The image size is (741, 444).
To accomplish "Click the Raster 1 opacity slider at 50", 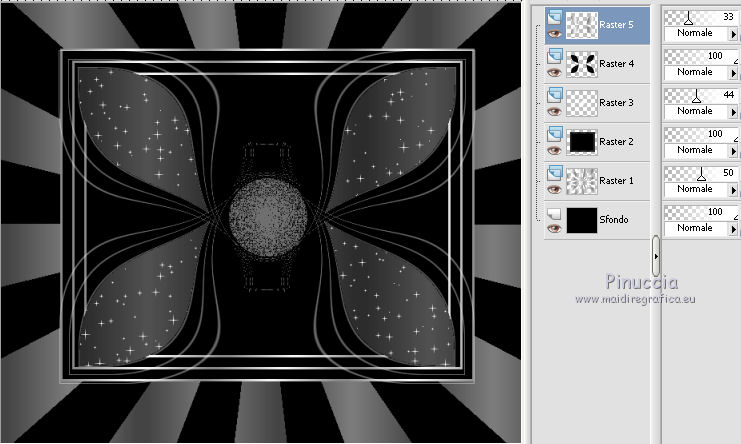I will pos(701,174).
